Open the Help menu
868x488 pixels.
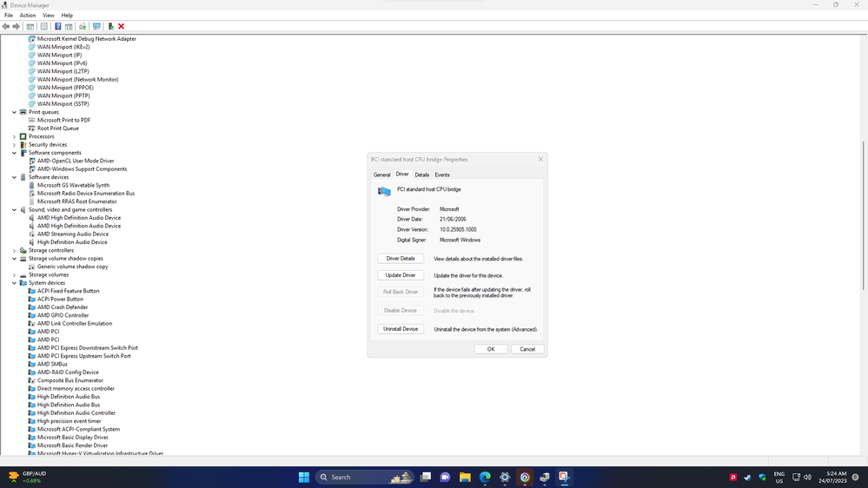[x=67, y=16]
